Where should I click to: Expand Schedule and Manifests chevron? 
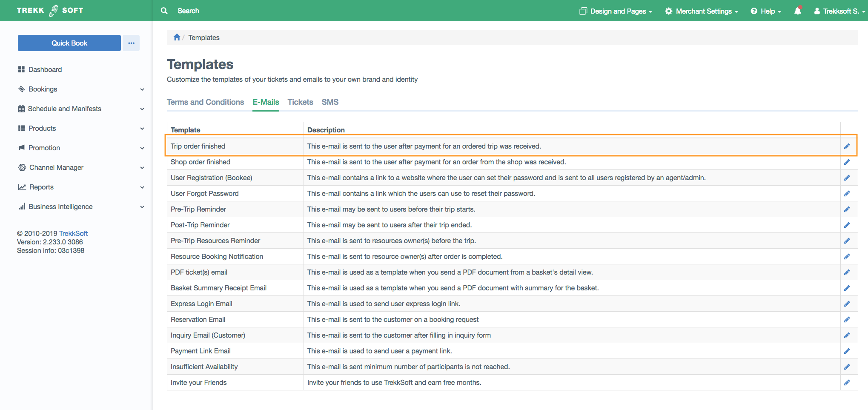(142, 109)
